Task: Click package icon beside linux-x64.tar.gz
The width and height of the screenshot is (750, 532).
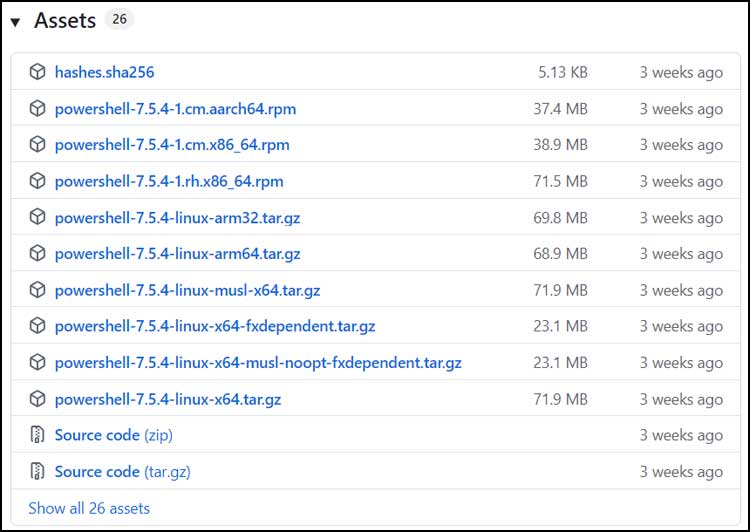Action: coord(37,399)
